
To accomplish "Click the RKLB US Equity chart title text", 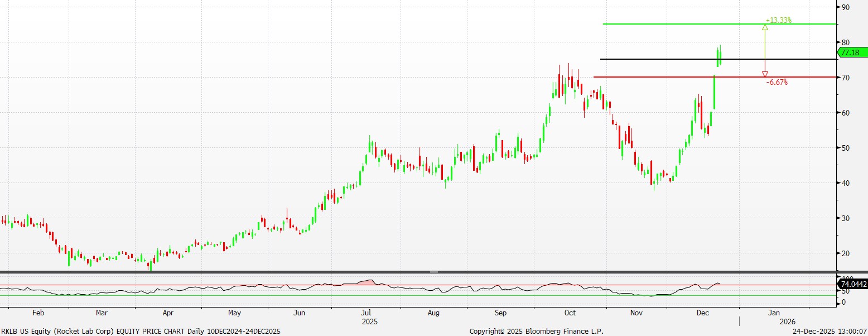I will coord(141,331).
